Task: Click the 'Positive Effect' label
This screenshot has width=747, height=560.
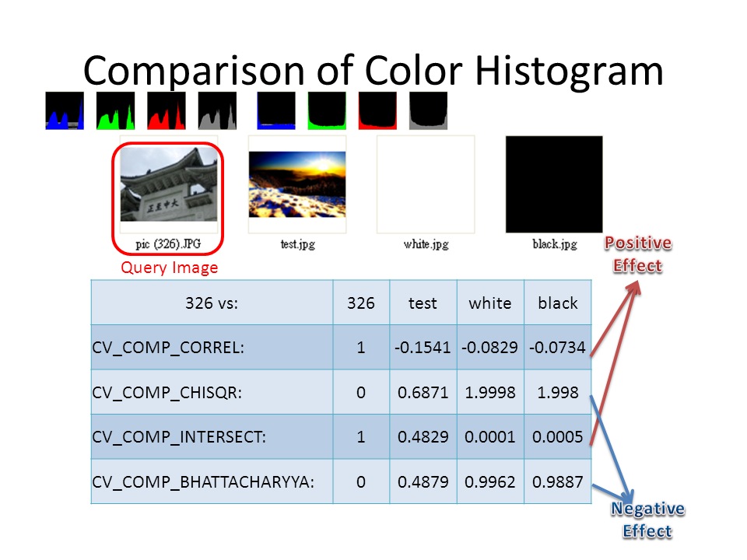Action: click(x=638, y=254)
